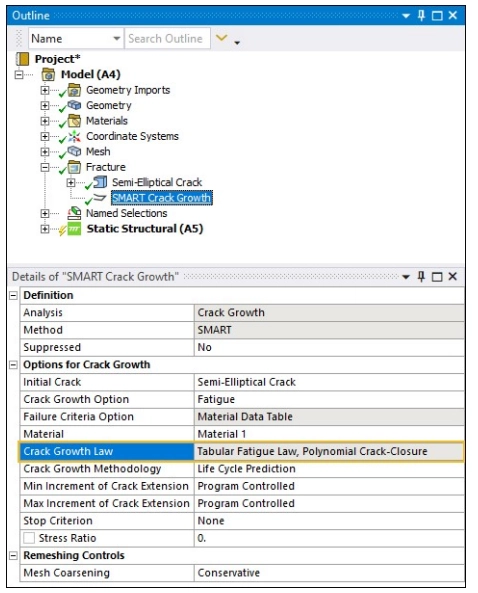The width and height of the screenshot is (478, 593).
Task: Open the Details panel options arrow
Action: [x=406, y=277]
